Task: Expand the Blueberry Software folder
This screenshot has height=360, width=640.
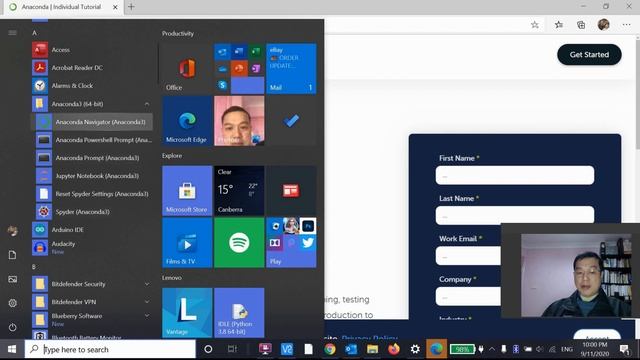Action: click(x=92, y=320)
